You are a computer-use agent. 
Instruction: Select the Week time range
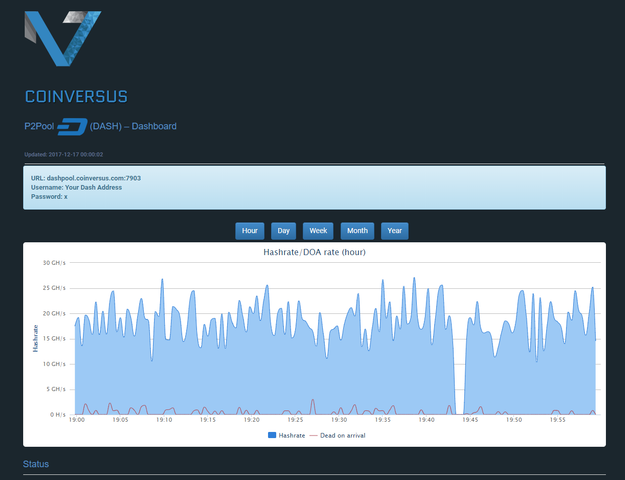coord(318,231)
